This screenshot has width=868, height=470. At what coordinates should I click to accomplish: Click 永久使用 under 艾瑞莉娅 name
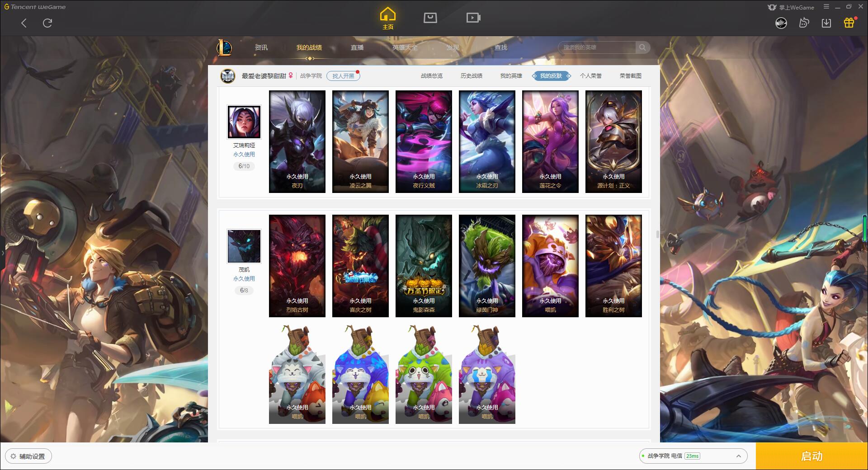(244, 155)
